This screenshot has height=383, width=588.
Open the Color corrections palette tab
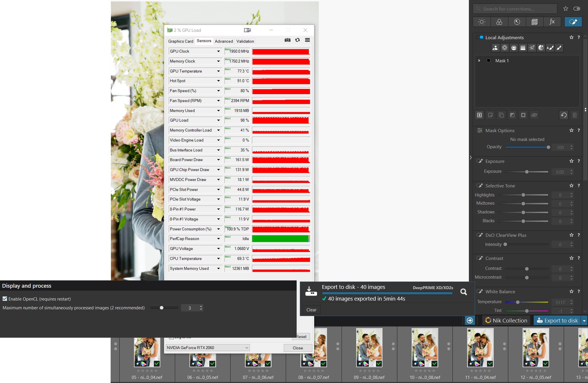pyautogui.click(x=499, y=22)
